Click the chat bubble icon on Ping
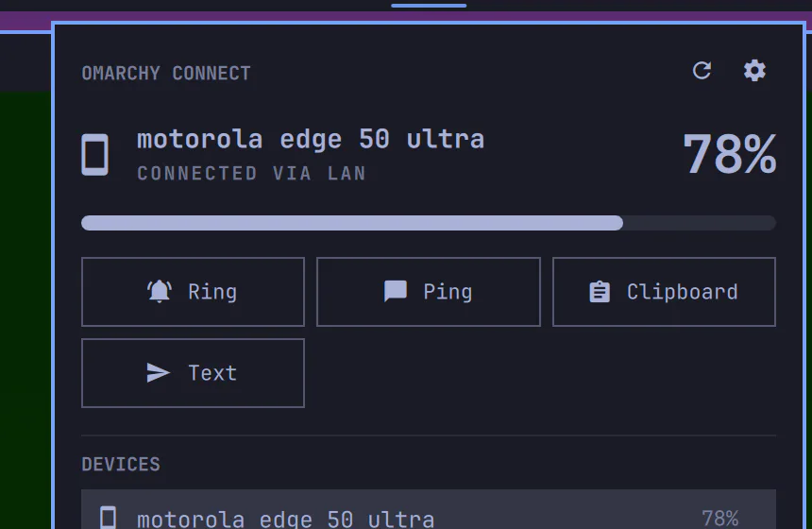Viewport: 812px width, 529px height. (396, 291)
